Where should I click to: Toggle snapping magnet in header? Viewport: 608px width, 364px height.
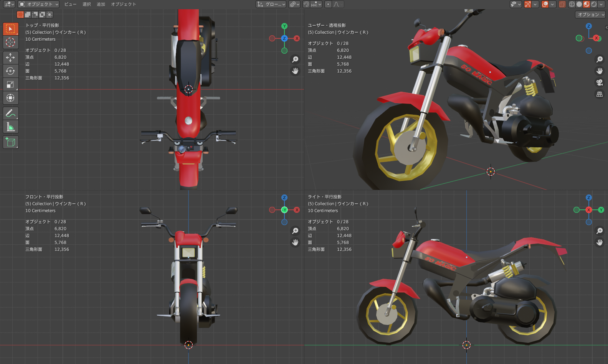point(306,4)
